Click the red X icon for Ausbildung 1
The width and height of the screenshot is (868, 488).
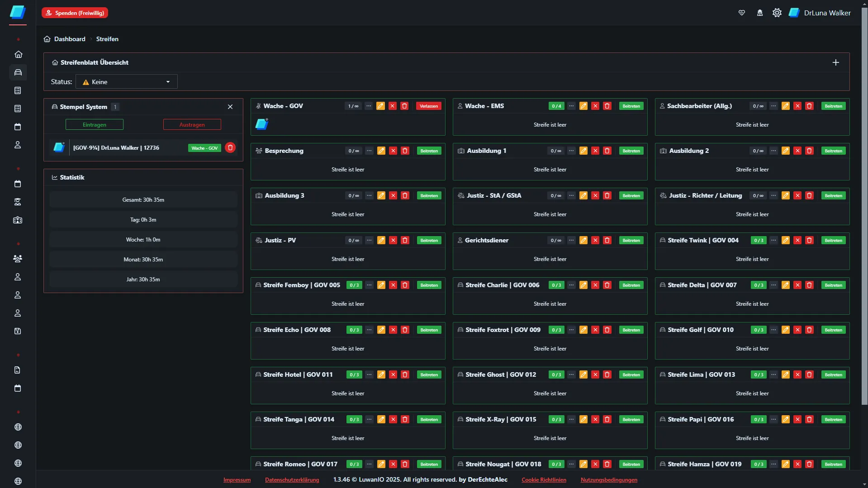595,151
